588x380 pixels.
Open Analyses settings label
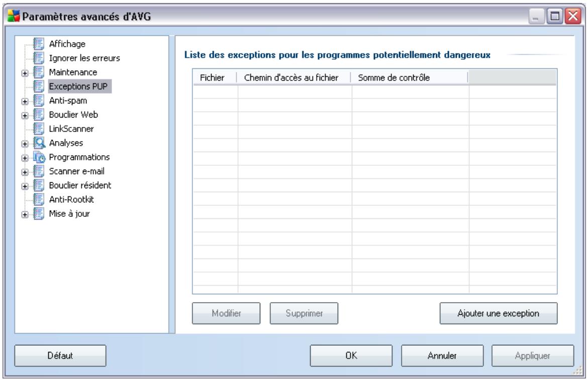pyautogui.click(x=66, y=143)
